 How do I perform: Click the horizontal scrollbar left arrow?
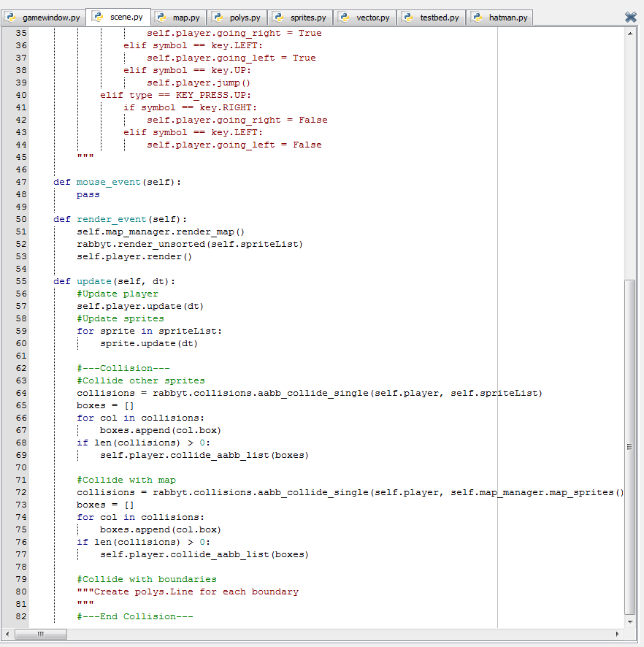click(x=8, y=634)
